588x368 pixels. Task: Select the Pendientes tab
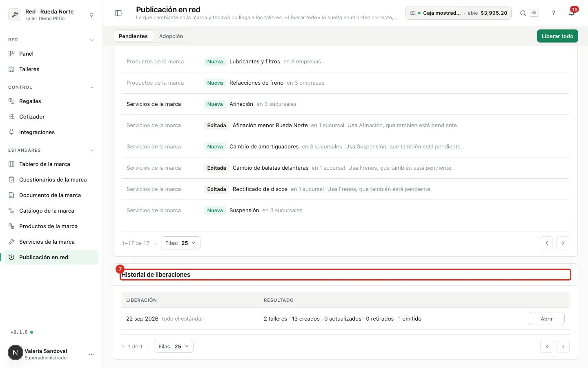coord(133,36)
